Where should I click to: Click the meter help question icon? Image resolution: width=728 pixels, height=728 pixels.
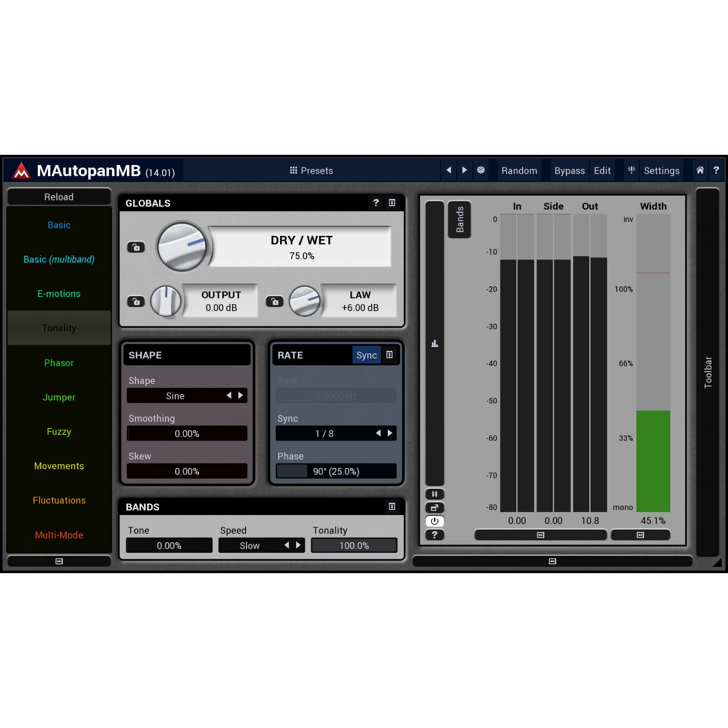point(434,535)
